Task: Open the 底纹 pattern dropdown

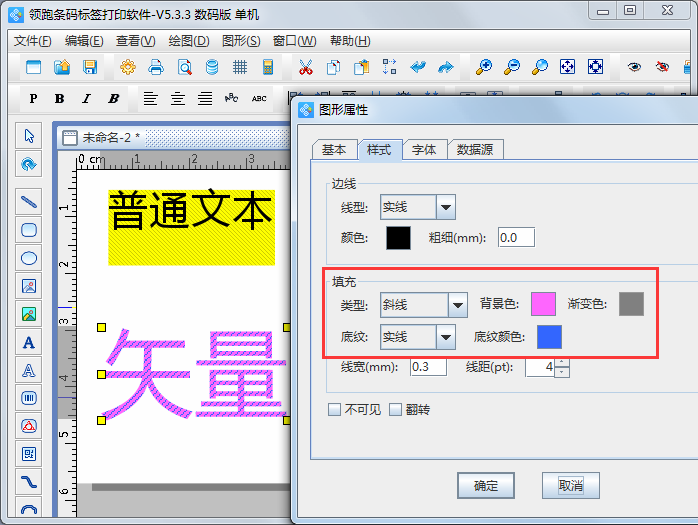Action: (446, 336)
